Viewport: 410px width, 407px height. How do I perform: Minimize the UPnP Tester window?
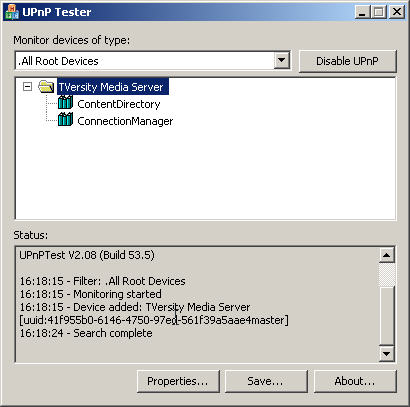(362, 12)
